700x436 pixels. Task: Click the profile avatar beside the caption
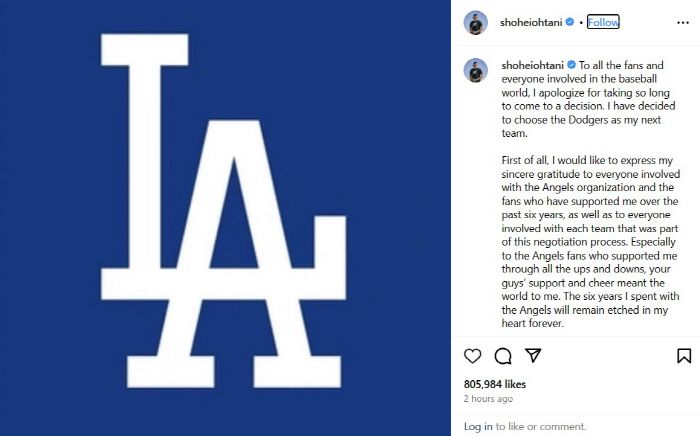click(476, 70)
